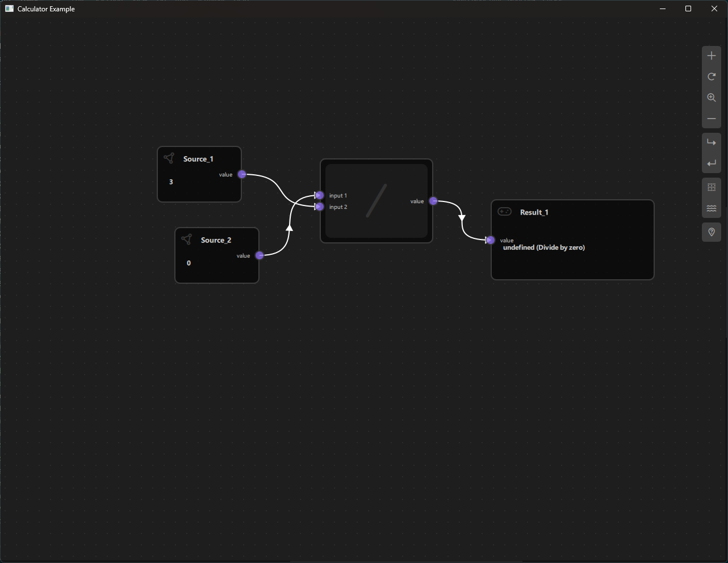This screenshot has height=563, width=728.
Task: Click the Result_1 value input port
Action: click(491, 240)
